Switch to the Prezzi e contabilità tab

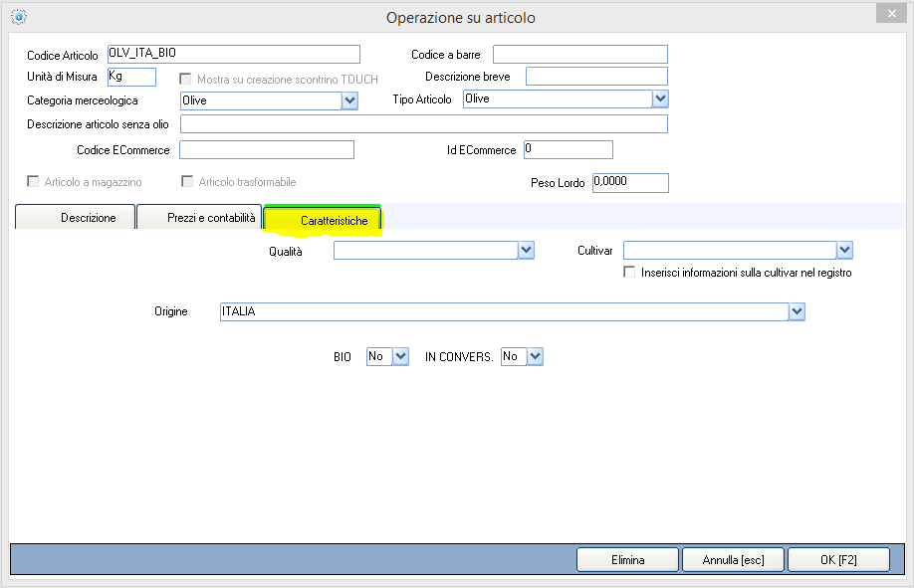pyautogui.click(x=199, y=217)
